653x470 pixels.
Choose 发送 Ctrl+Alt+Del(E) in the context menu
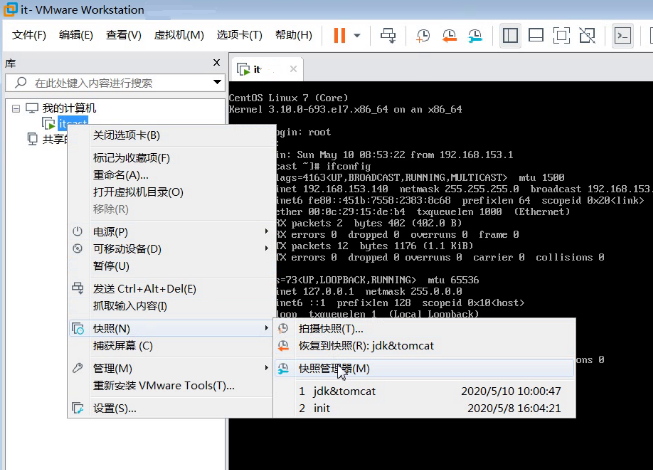(171, 288)
